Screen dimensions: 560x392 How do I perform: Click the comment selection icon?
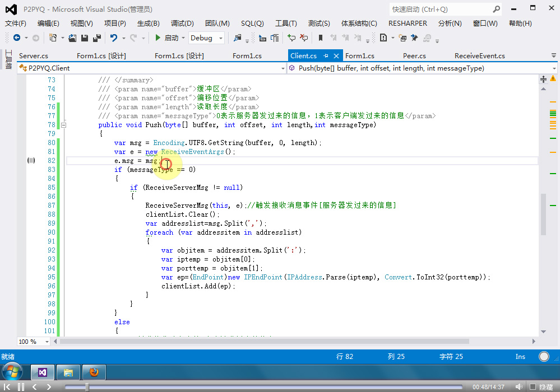pos(291,38)
